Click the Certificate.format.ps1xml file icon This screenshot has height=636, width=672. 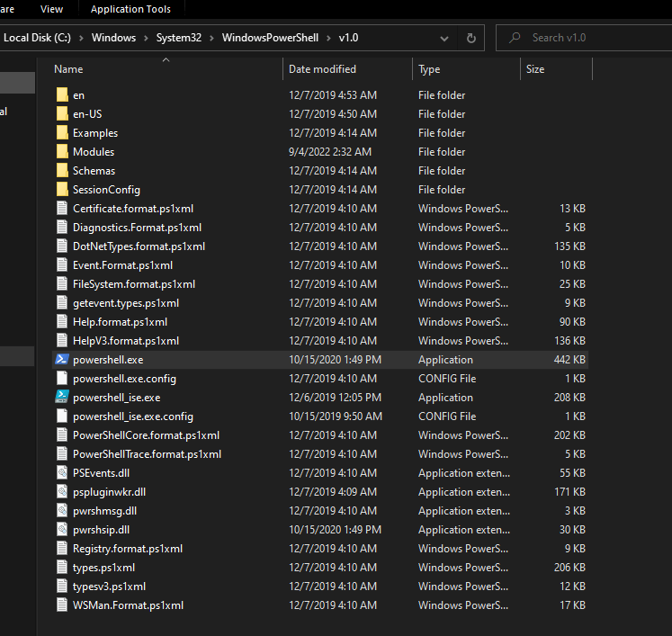click(x=62, y=209)
